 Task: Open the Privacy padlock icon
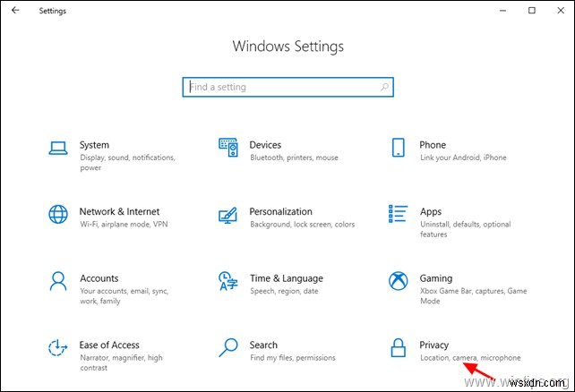[x=398, y=348]
